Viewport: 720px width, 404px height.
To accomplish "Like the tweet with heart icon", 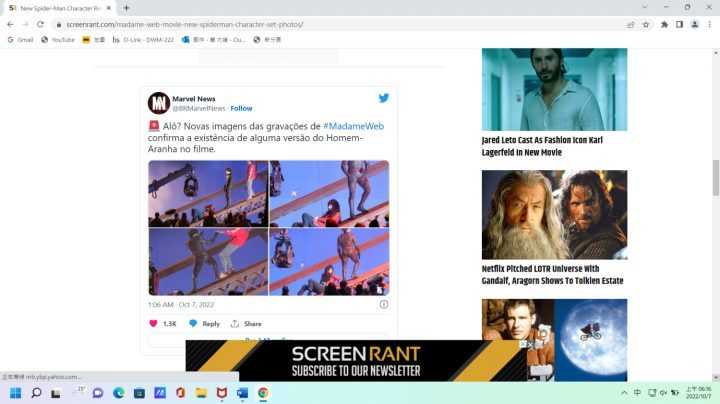I will click(153, 323).
